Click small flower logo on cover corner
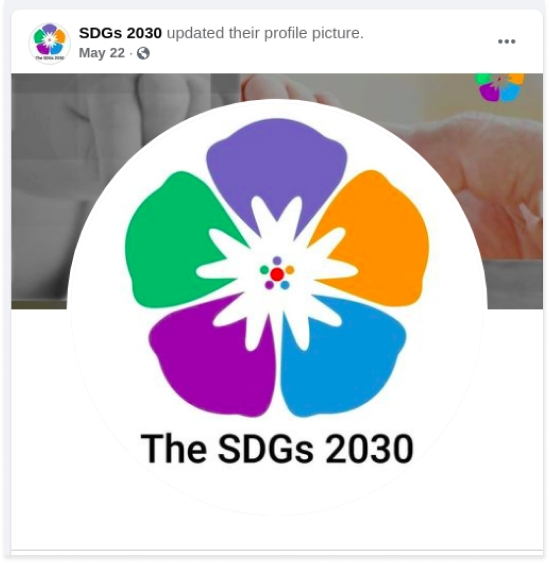The width and height of the screenshot is (549, 563). tap(500, 87)
